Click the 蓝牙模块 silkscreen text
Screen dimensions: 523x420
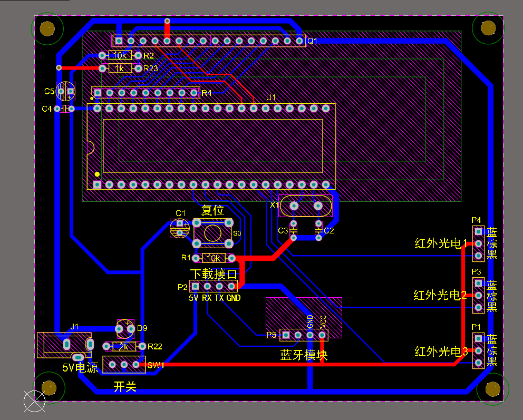pyautogui.click(x=304, y=355)
